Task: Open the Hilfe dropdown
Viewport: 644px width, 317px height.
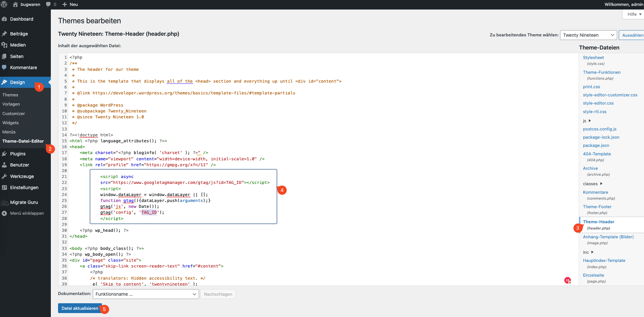Action: [x=633, y=14]
